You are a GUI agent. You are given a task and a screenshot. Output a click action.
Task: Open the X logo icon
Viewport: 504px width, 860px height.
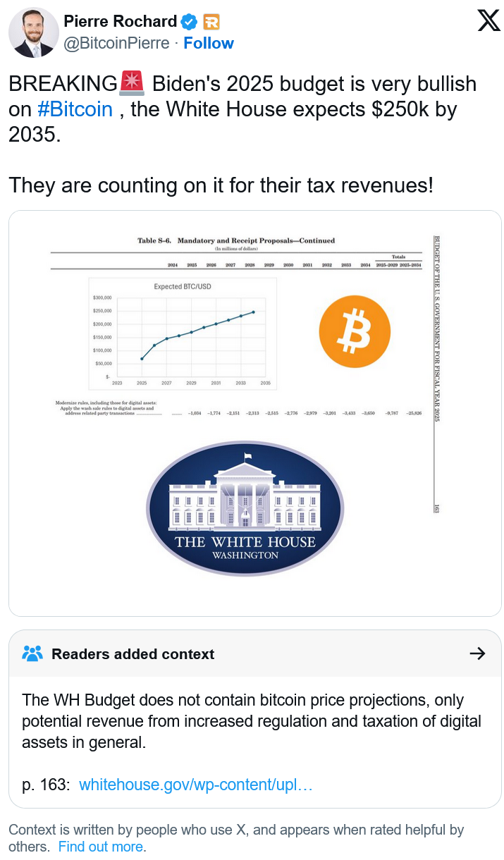[488, 20]
